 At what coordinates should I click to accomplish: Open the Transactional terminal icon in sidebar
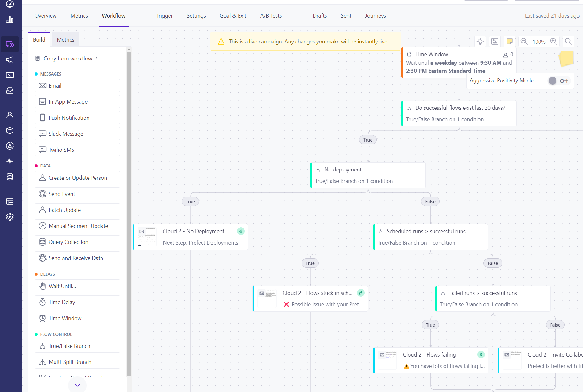10,75
